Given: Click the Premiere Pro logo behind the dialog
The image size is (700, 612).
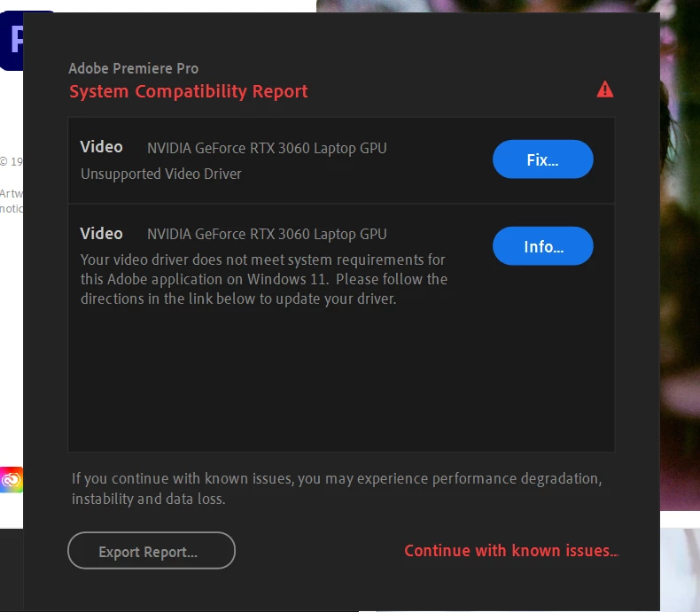Looking at the screenshot, I should pyautogui.click(x=12, y=41).
